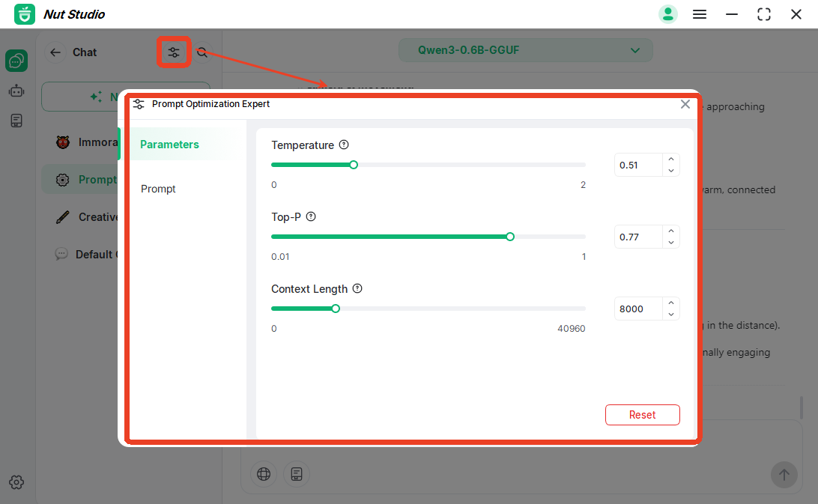Select the Creative chat in list

[86, 217]
